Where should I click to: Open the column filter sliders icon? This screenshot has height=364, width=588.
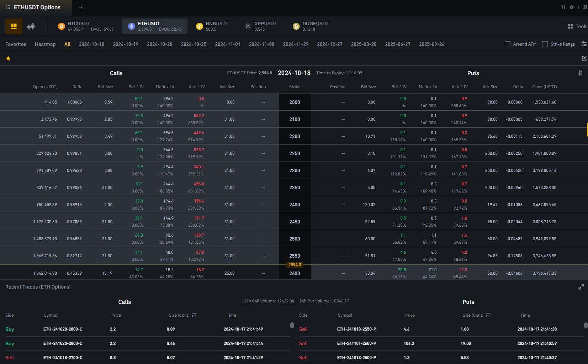click(x=584, y=44)
